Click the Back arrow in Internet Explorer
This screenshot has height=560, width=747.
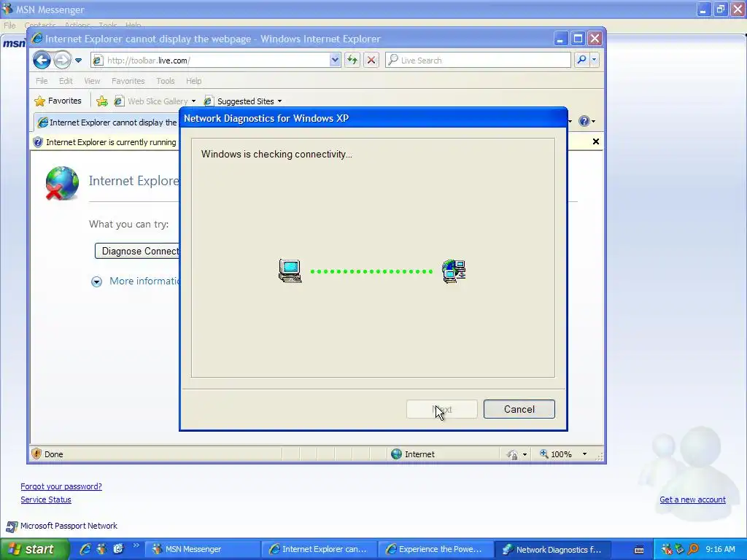[42, 60]
